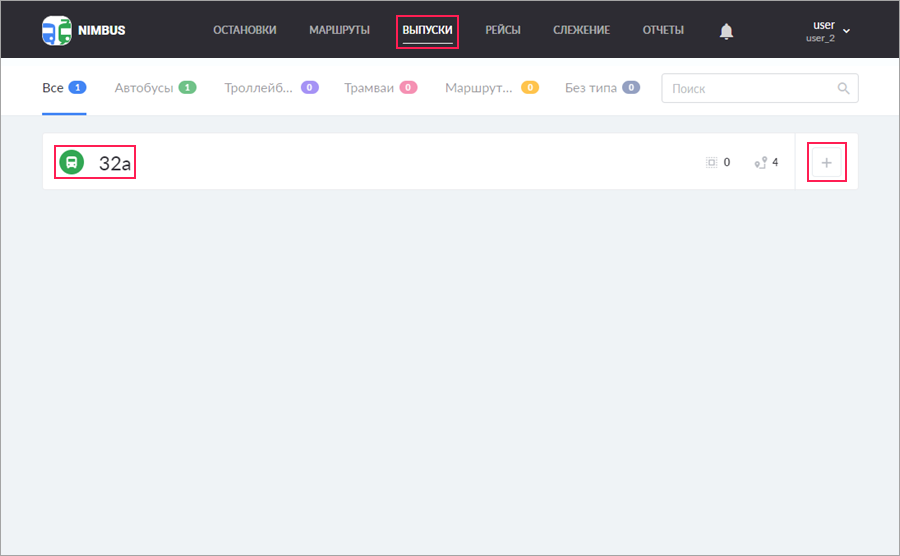
Task: Click the NIMBUS brand name
Action: click(x=102, y=30)
